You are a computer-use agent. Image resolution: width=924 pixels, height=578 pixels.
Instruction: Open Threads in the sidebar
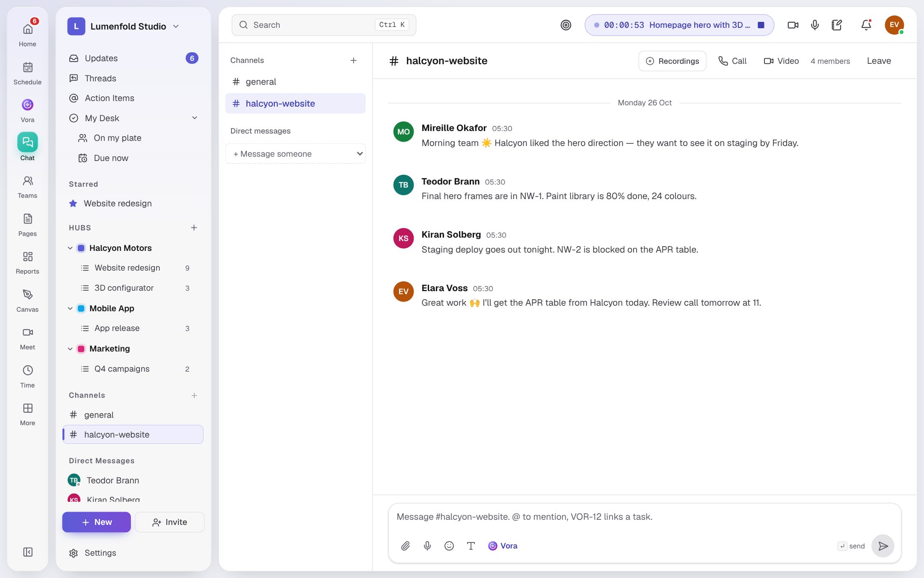coord(133,78)
